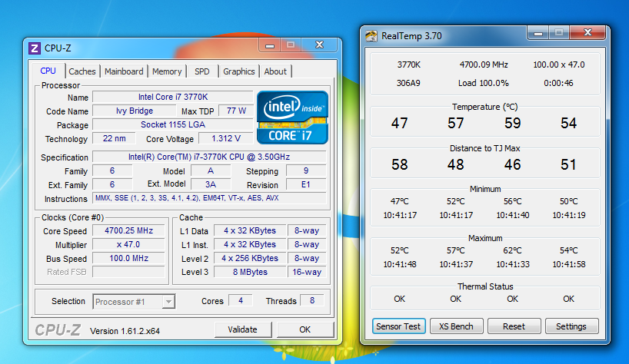Run the XS Bench benchmark
Viewport: 629px width, 364px height.
456,326
